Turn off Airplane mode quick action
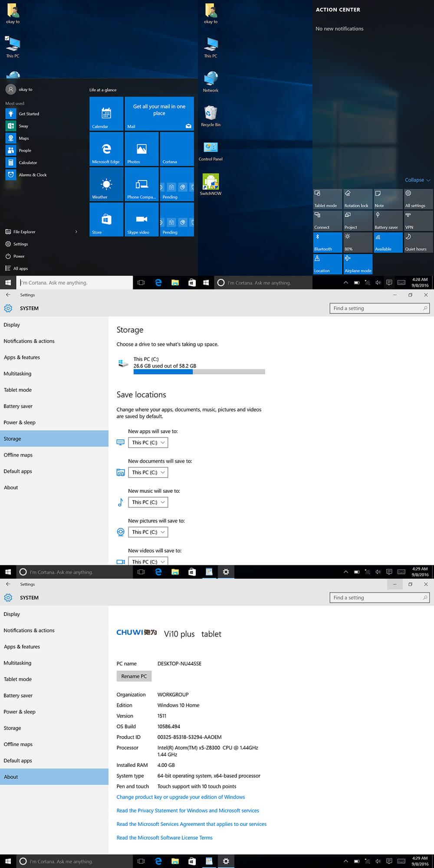 tap(358, 264)
